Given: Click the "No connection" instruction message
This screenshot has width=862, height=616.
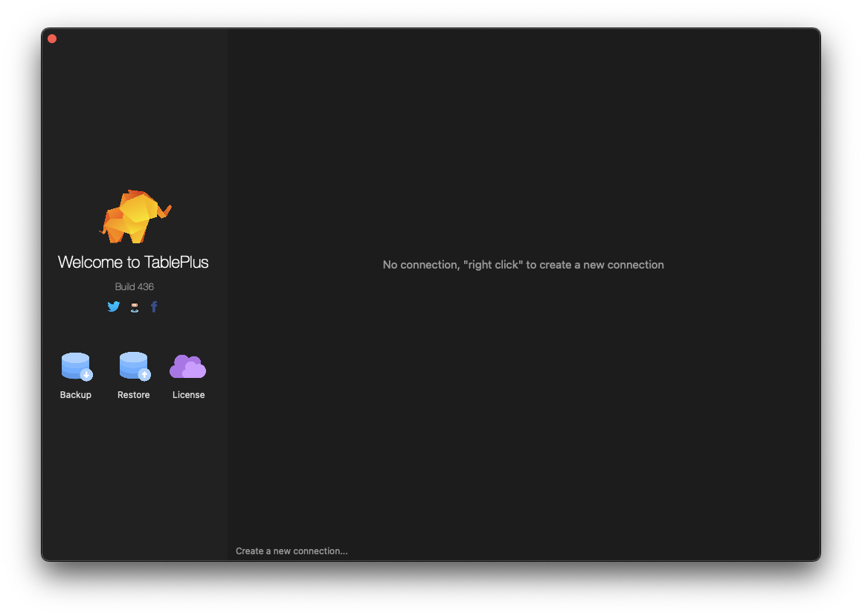Looking at the screenshot, I should [523, 264].
